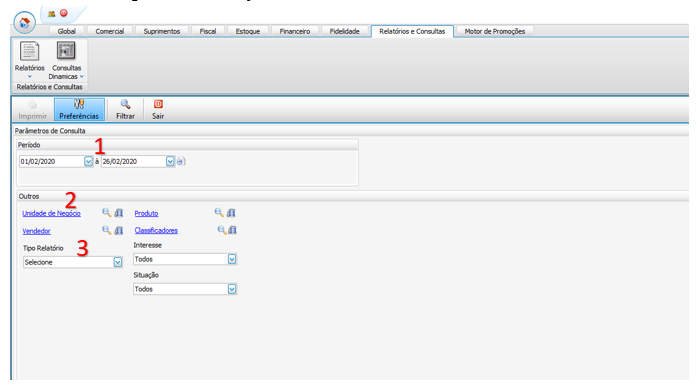Expand the Interesse dropdown
Viewport: 700px width, 385px height.
click(x=232, y=259)
